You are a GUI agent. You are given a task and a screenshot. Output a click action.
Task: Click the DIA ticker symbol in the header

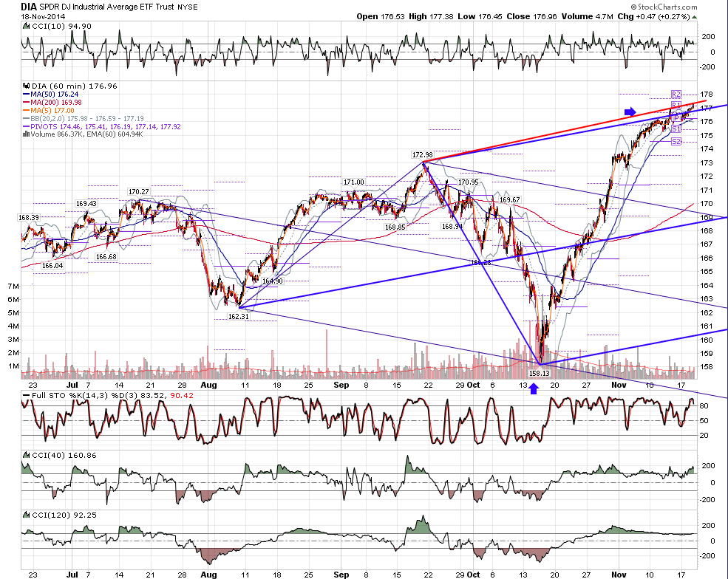[29, 7]
